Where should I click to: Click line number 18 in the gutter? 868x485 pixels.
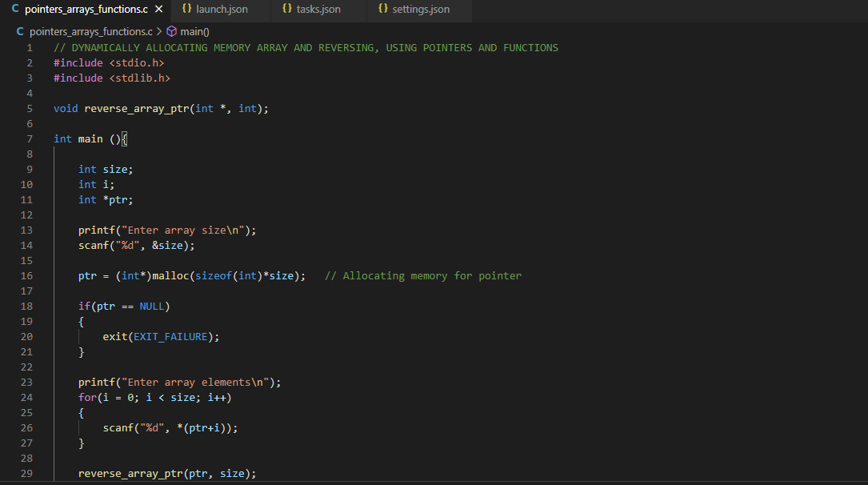(x=26, y=306)
